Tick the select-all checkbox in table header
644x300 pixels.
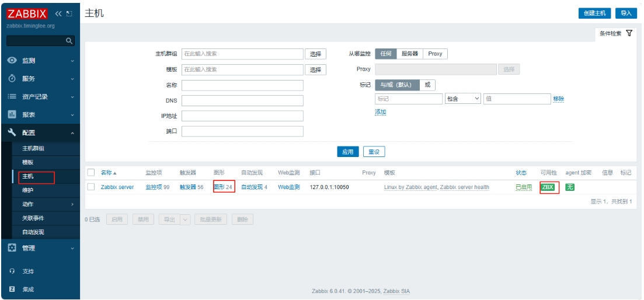(x=90, y=173)
